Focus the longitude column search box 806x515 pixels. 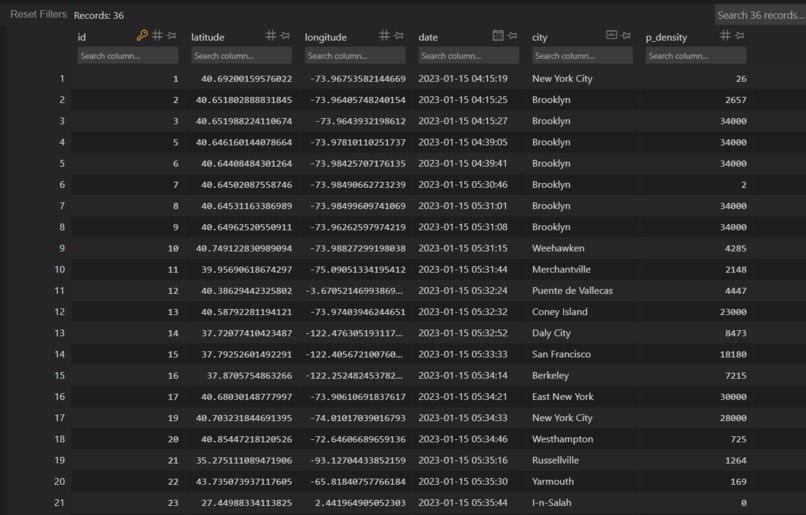point(355,56)
